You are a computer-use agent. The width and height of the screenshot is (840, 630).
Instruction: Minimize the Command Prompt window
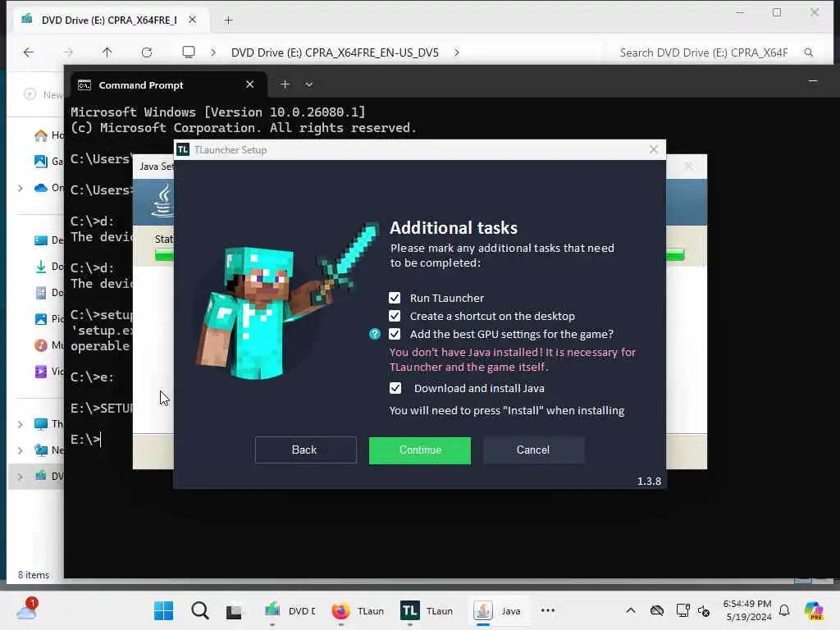click(x=813, y=81)
